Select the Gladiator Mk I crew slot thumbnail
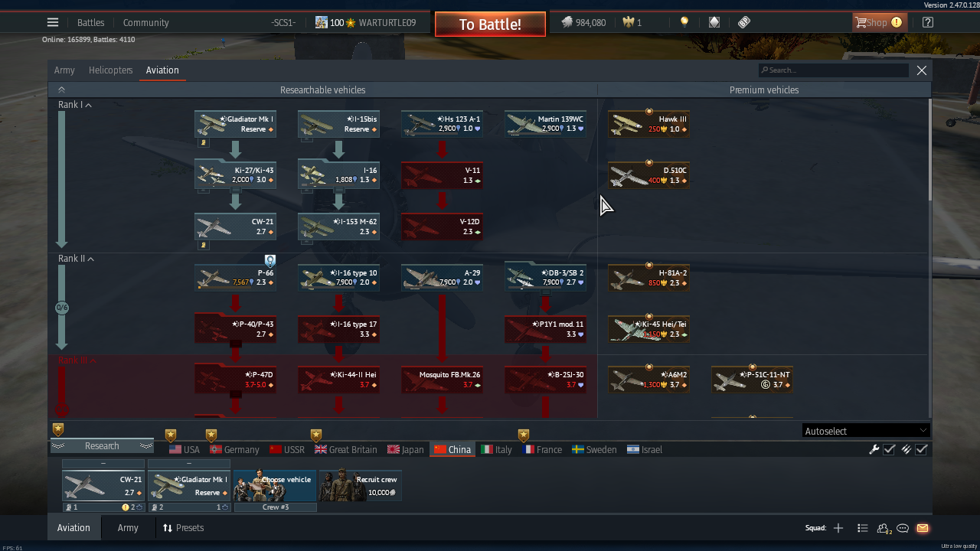 [189, 486]
